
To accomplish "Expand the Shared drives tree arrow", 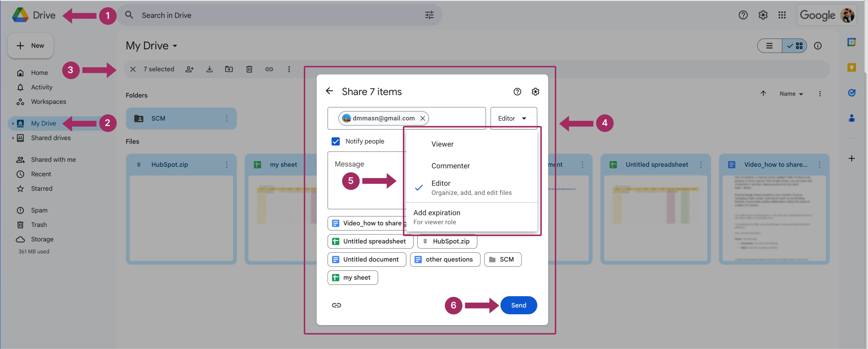I will tap(13, 138).
